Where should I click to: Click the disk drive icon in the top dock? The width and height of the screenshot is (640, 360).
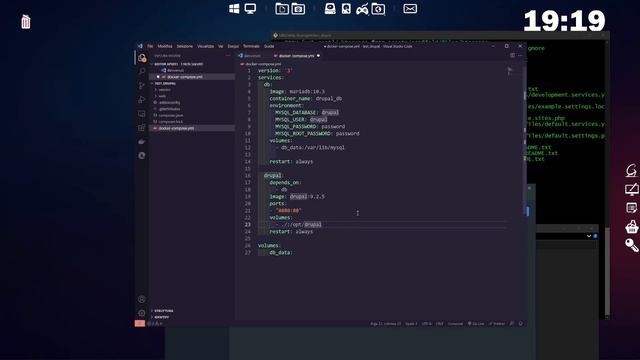click(330, 9)
